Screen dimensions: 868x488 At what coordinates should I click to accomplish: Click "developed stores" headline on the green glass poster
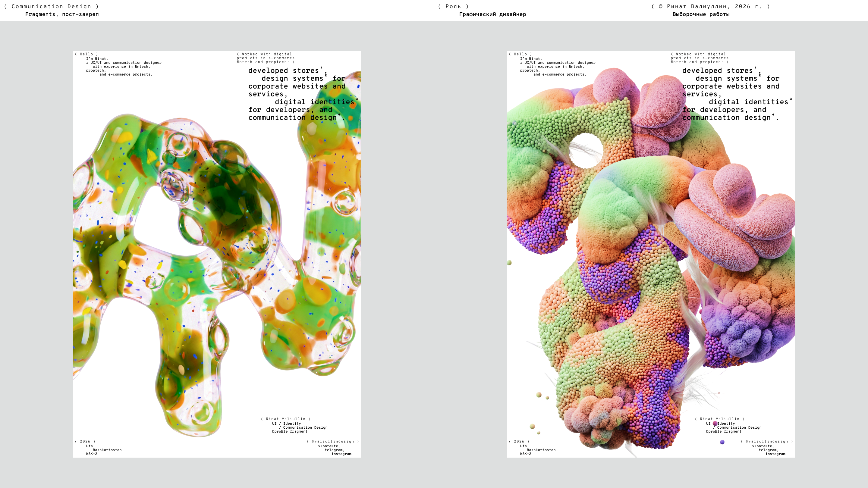[283, 70]
